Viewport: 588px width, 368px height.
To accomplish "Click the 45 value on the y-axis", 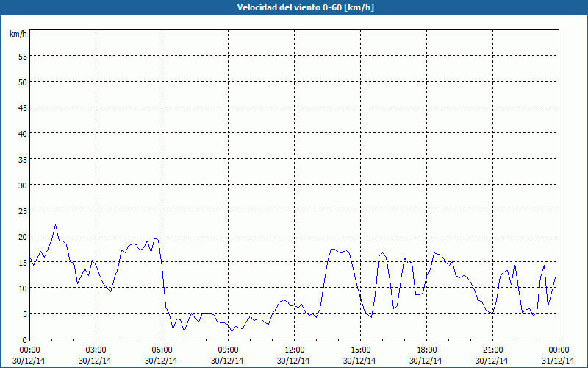I will click(23, 107).
